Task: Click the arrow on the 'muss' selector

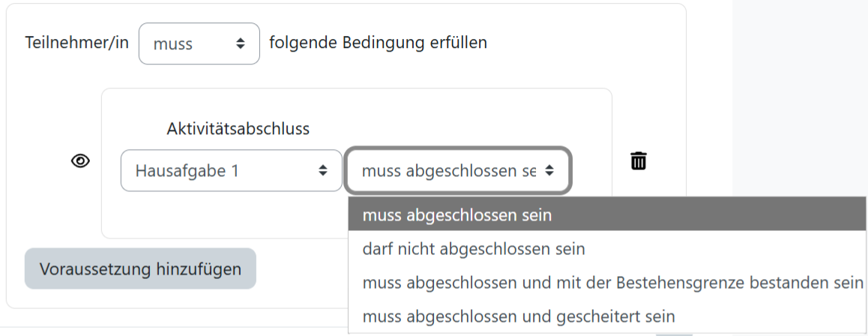Action: pos(241,43)
